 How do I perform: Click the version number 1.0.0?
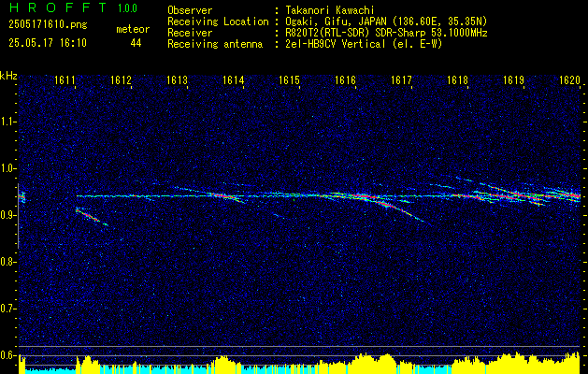click(127, 8)
